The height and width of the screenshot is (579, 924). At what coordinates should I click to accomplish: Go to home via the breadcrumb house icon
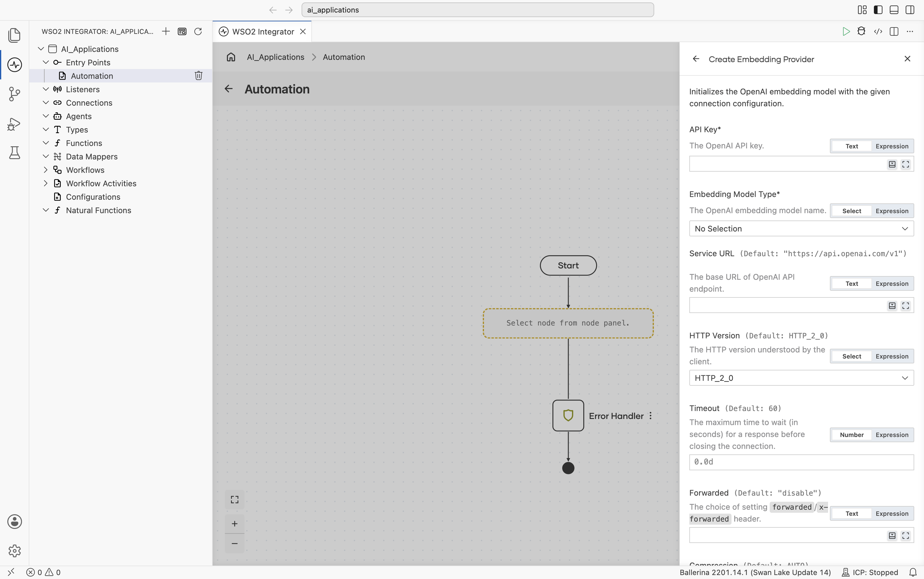click(x=231, y=57)
